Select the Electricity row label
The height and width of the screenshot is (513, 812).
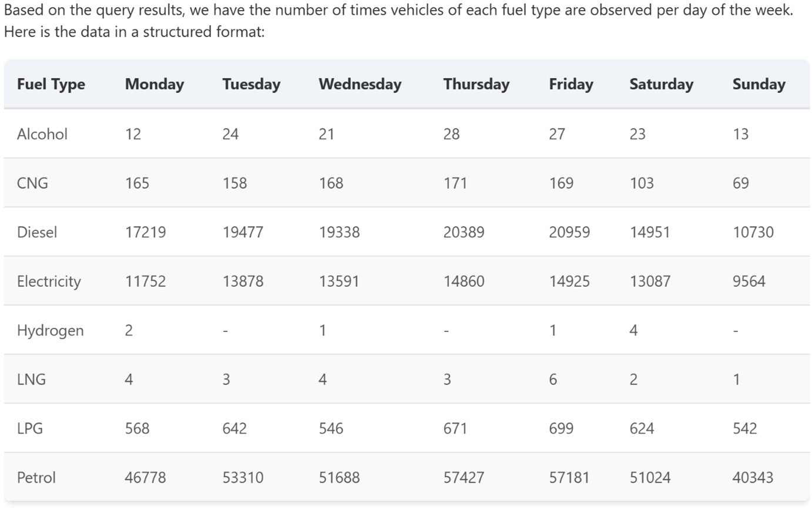49,281
